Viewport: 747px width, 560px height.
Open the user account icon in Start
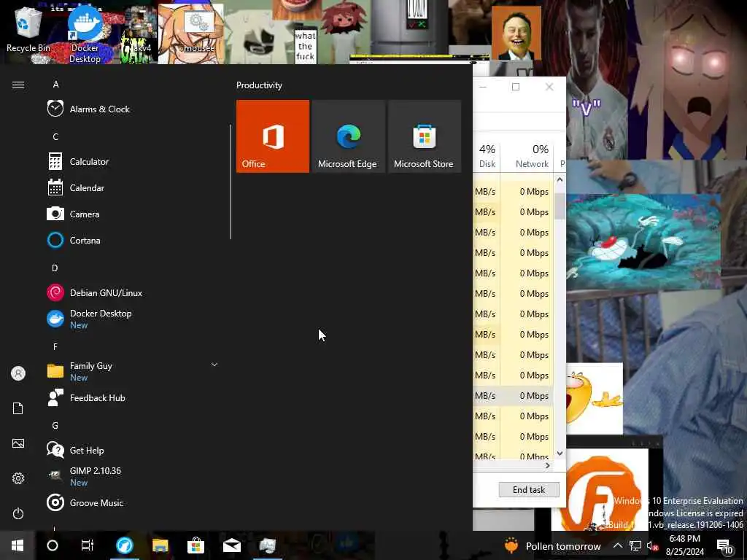click(x=18, y=373)
